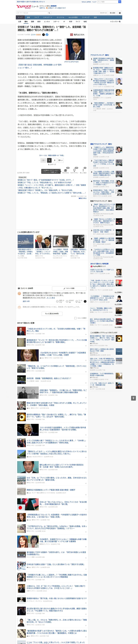The image size is (138, 644).
Task: Open access ranking item 自転車で信号無視
Action: (x=104, y=60)
